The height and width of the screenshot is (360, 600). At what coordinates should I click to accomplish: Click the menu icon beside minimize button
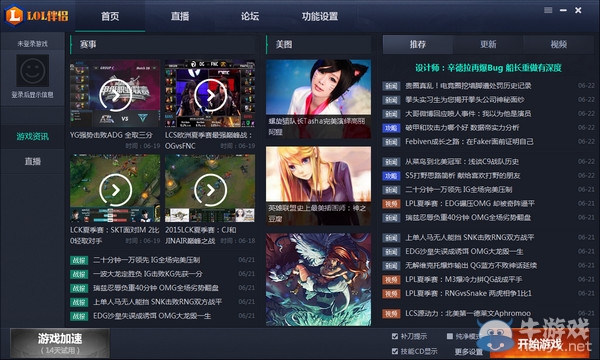548,10
